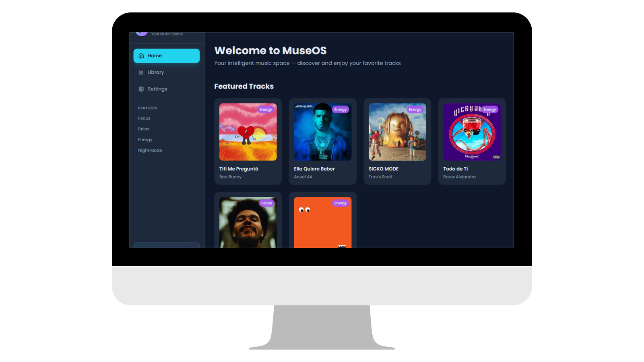Open the Library section label

tap(156, 72)
